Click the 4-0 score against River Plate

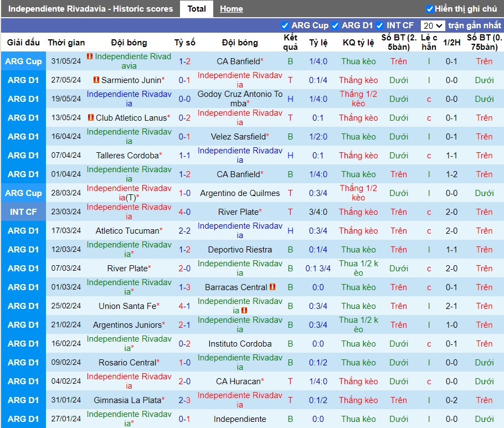pos(184,212)
